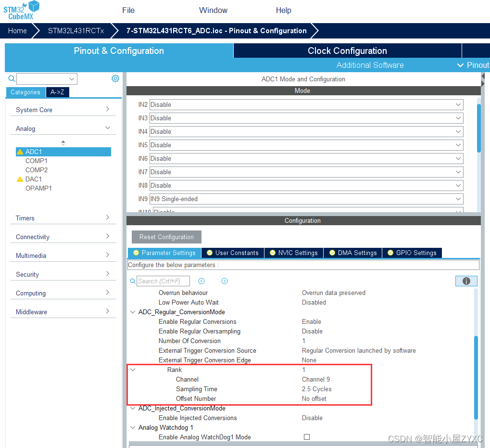The width and height of the screenshot is (490, 448).
Task: Collapse the Analog Watchdog 1 group
Action: pyautogui.click(x=133, y=427)
